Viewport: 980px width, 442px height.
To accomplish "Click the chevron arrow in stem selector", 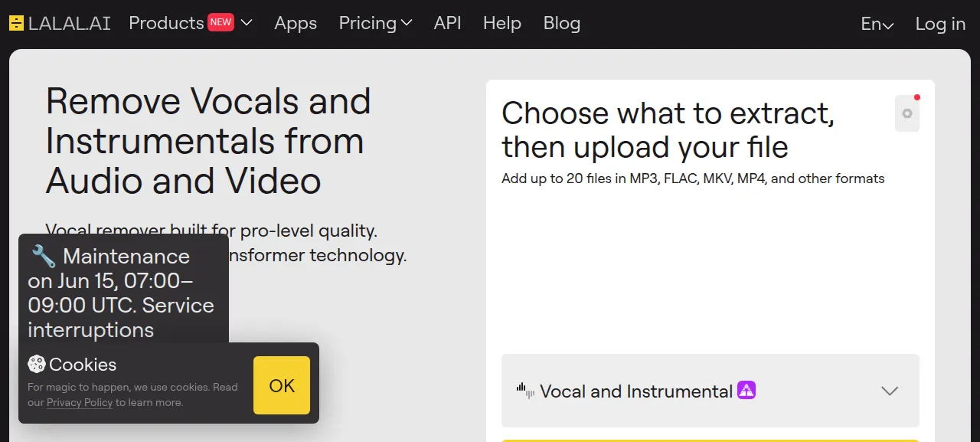I will coord(889,391).
